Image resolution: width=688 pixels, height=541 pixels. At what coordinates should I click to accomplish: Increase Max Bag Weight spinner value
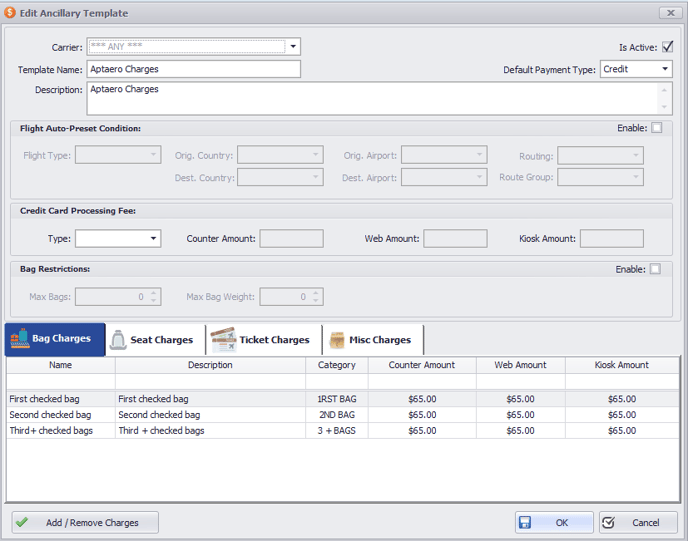316,293
